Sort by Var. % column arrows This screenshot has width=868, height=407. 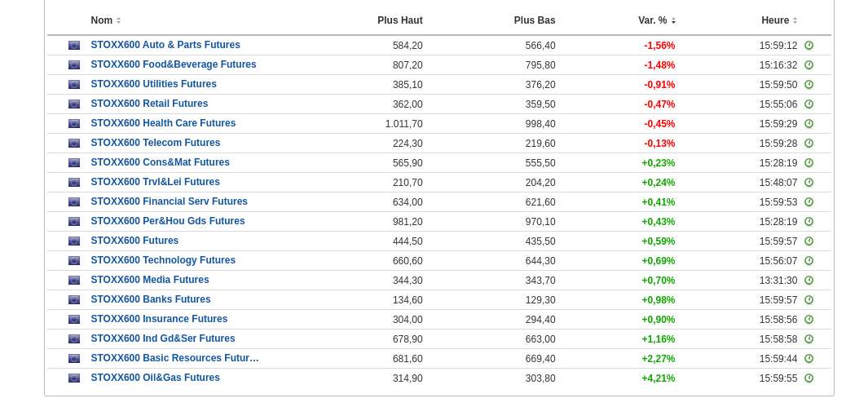tap(673, 20)
